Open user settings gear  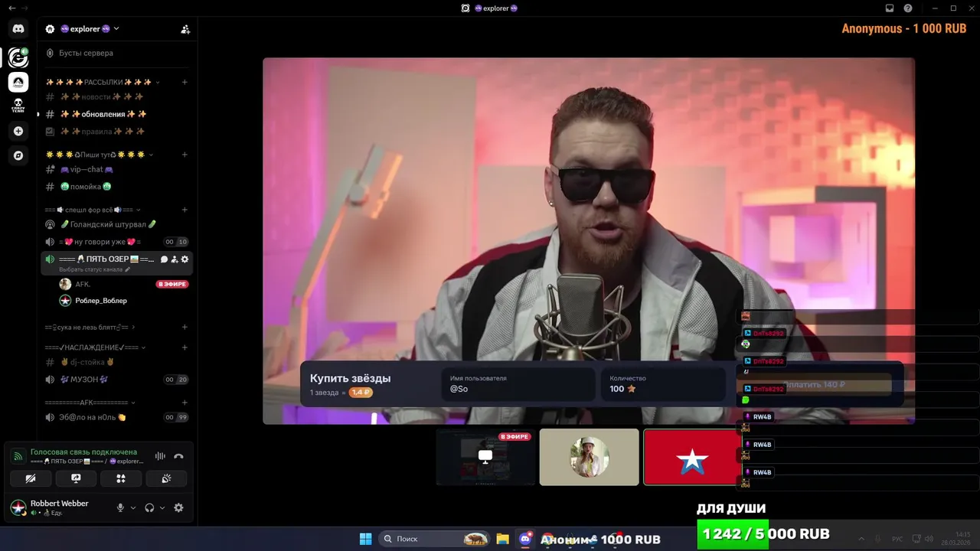(178, 507)
